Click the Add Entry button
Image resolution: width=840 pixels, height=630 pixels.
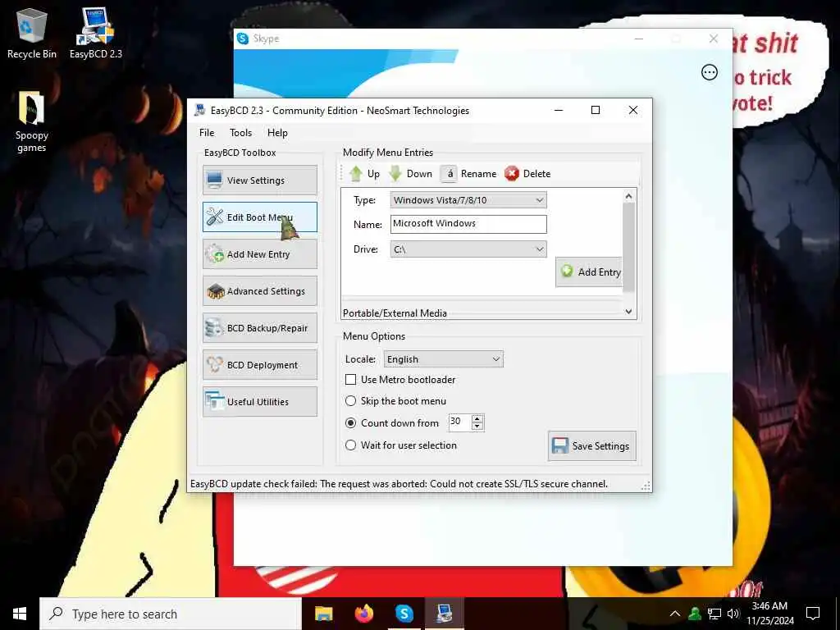coord(589,272)
